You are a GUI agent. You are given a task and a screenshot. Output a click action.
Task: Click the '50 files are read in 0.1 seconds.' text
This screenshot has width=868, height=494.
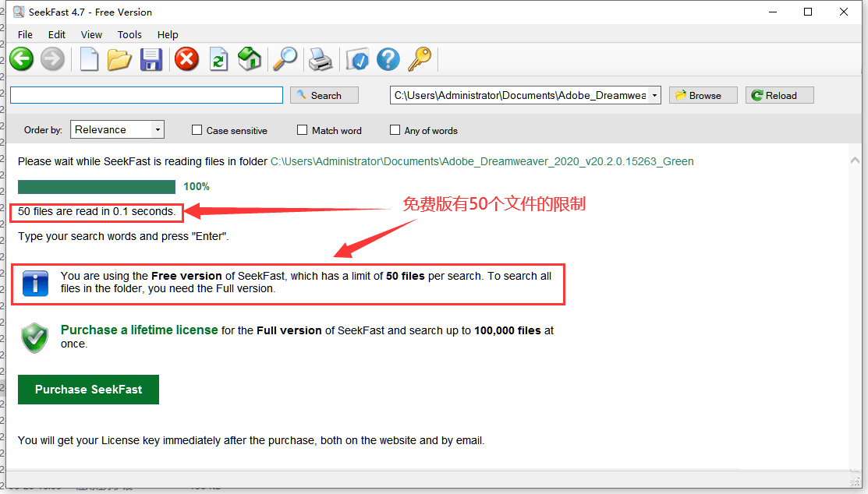[x=97, y=211]
